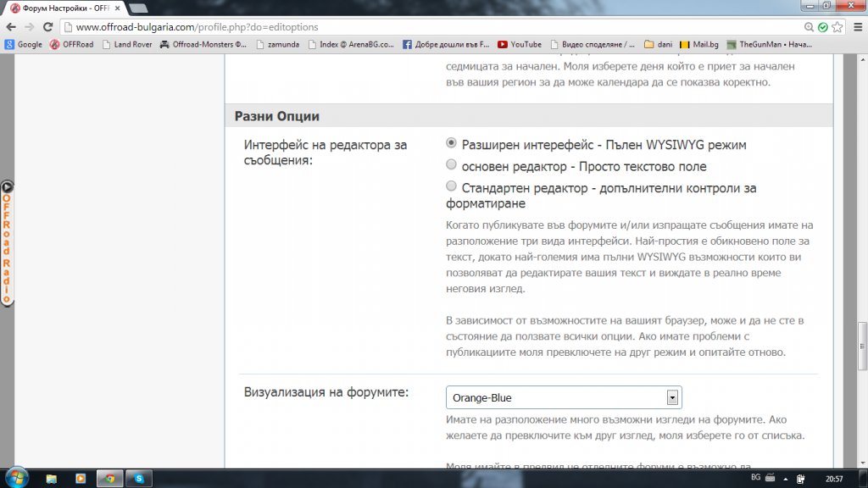Open the Chrome menu hamburger icon
868x488 pixels.
858,26
